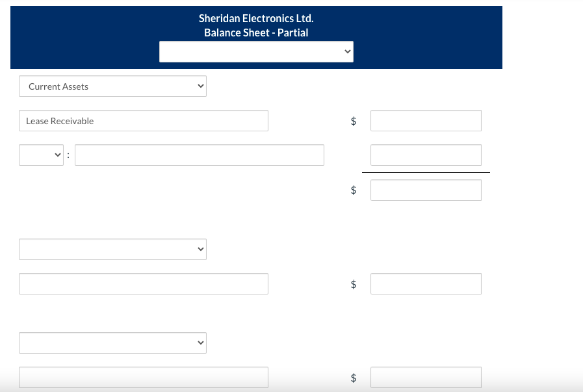The width and height of the screenshot is (583, 392).
Task: Click the chevron on the small dropdown before the colon
Action: coord(58,155)
